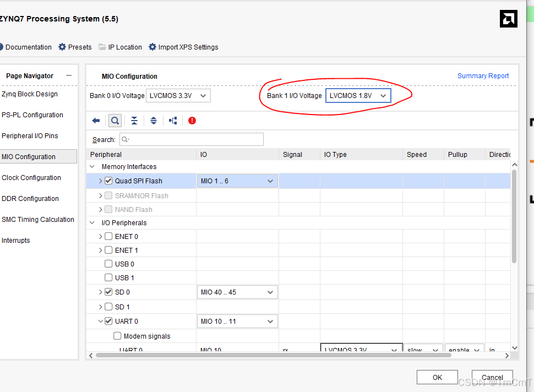
Task: Toggle UART 0 checkbox
Action: coord(108,321)
